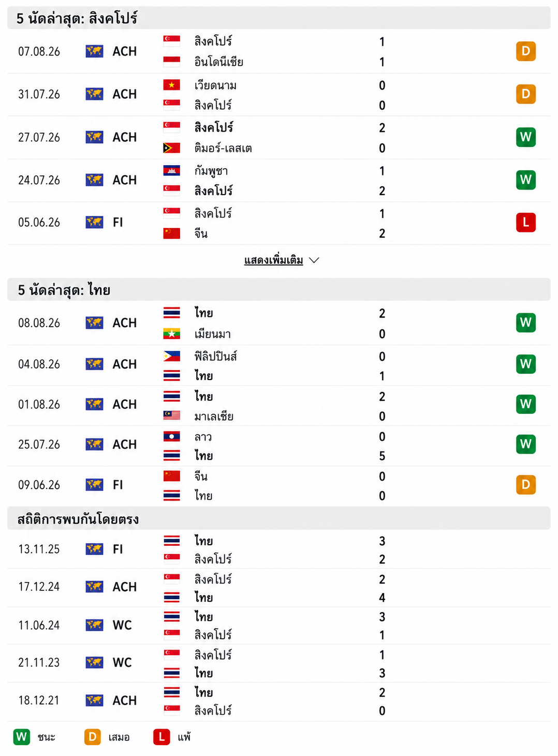Click the world map icon for the 13.11.25 match
Image resolution: width=558 pixels, height=756 pixels.
point(94,549)
